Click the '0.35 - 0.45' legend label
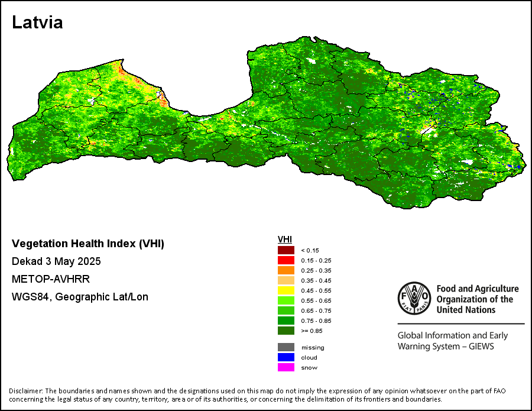532x411 pixels. point(316,281)
